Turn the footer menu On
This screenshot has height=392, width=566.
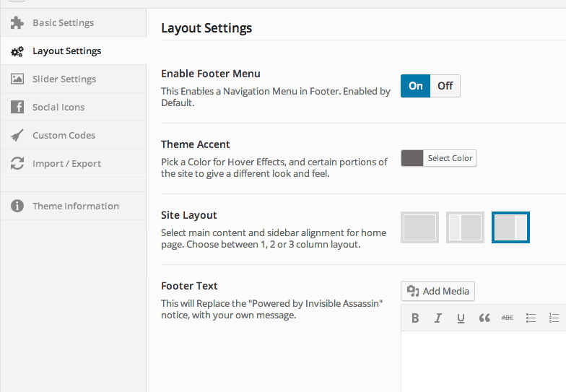[416, 86]
